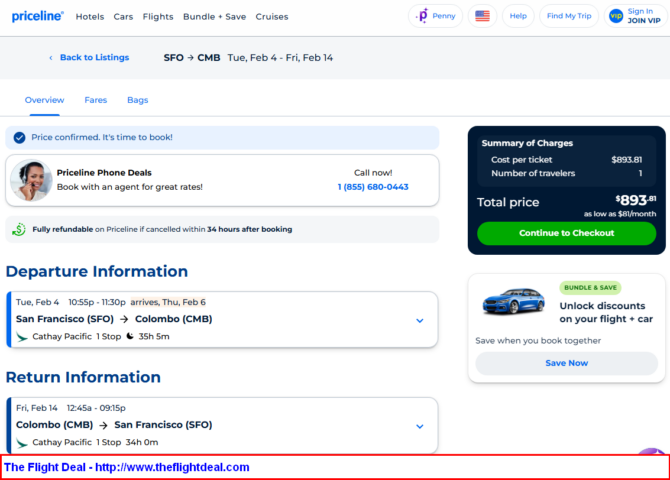The width and height of the screenshot is (670, 480).
Task: Click Continue to Checkout button
Action: 566,233
